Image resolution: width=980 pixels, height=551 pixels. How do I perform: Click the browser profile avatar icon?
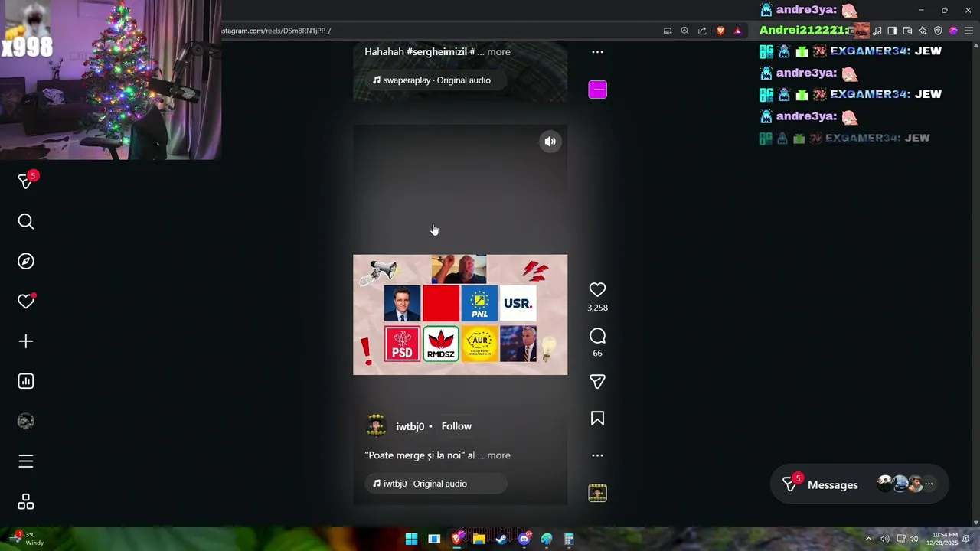[953, 31]
